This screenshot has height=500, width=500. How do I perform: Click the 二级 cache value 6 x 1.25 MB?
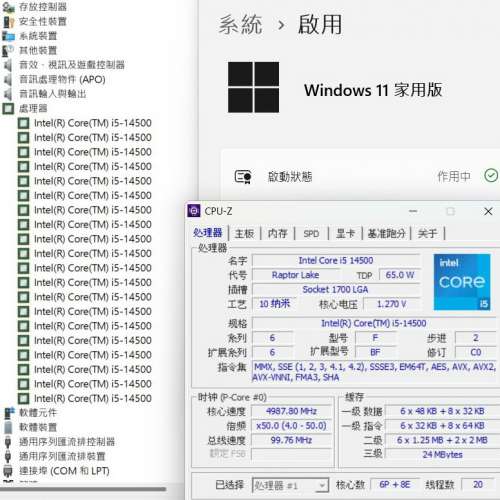click(x=442, y=440)
